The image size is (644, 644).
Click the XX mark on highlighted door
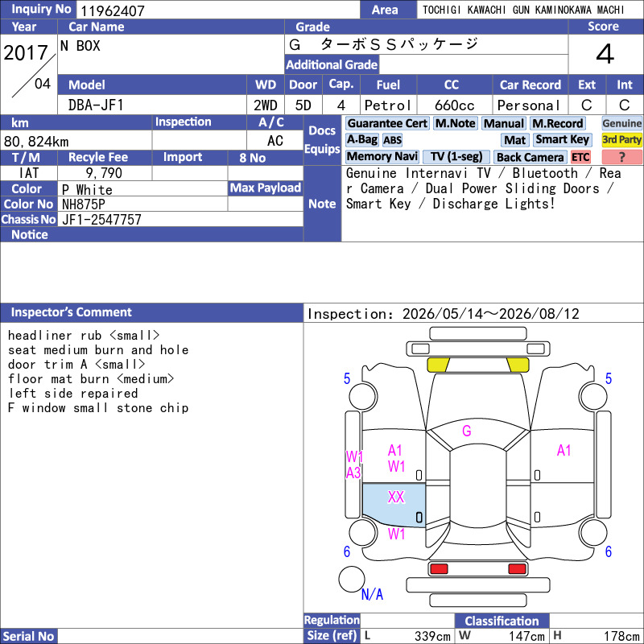(396, 497)
